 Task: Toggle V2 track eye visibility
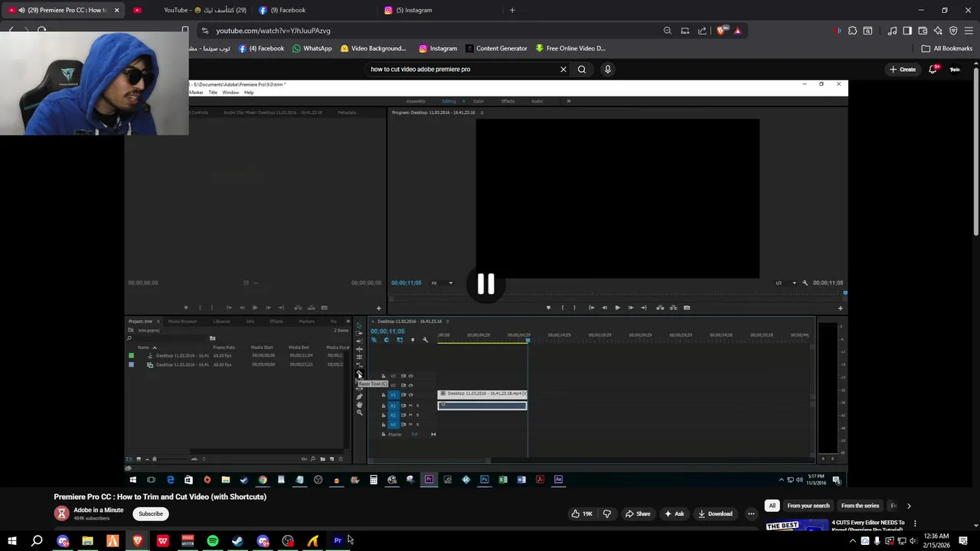point(410,386)
